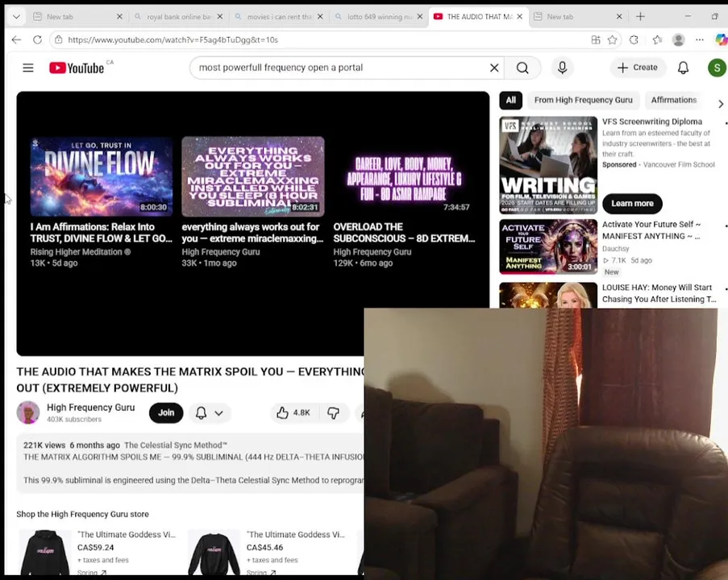Screen dimensions: 728x580
Task: Open the High Frequency Guru channel name
Action: (x=91, y=408)
